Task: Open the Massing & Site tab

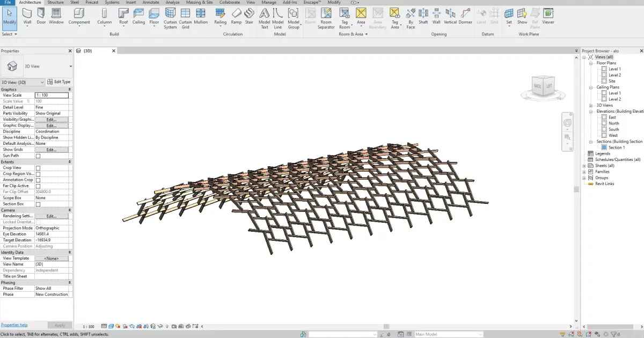Action: (199, 2)
